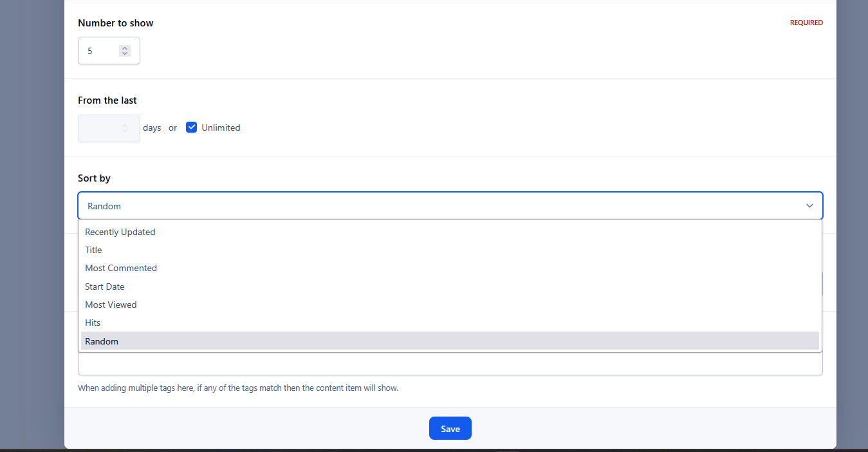Click the days field down arrow
868x452 pixels.
pyautogui.click(x=125, y=131)
